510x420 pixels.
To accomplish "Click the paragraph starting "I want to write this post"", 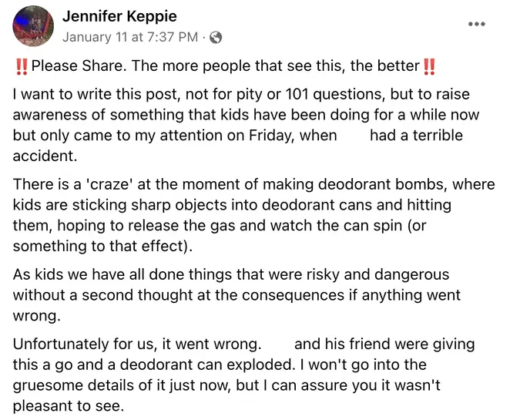I will tap(240, 125).
